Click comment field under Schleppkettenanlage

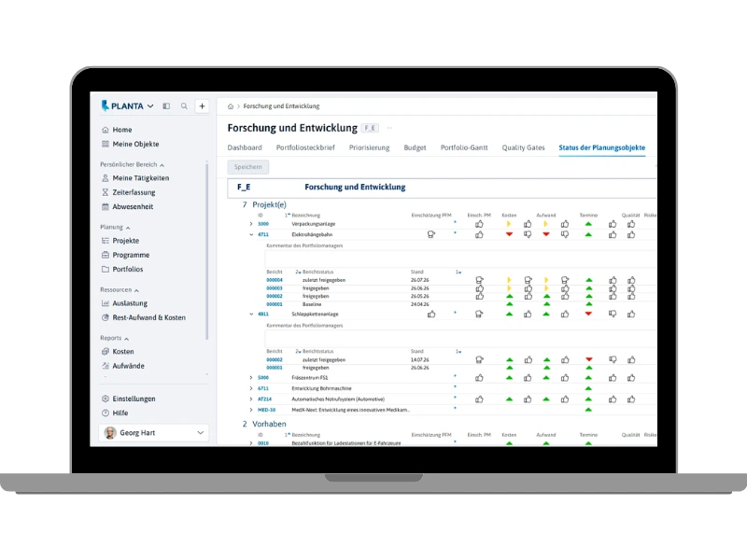tap(460, 339)
